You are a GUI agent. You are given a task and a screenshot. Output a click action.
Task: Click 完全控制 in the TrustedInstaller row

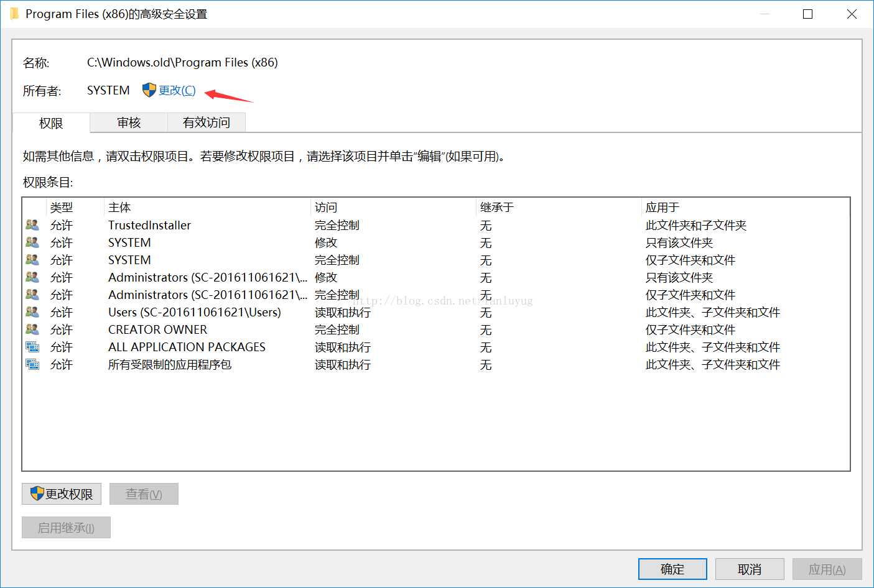tap(337, 225)
